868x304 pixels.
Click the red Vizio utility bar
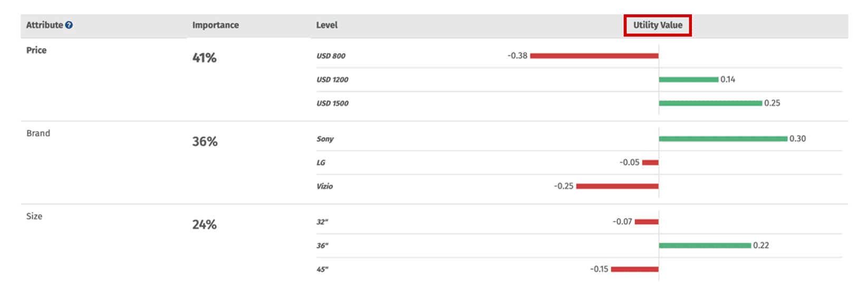pos(617,186)
